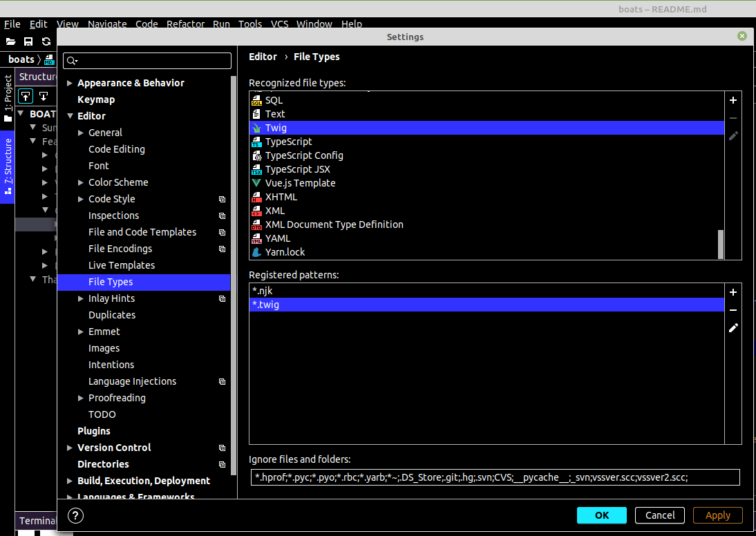
Task: Open the Refactor menu
Action: [x=185, y=23]
